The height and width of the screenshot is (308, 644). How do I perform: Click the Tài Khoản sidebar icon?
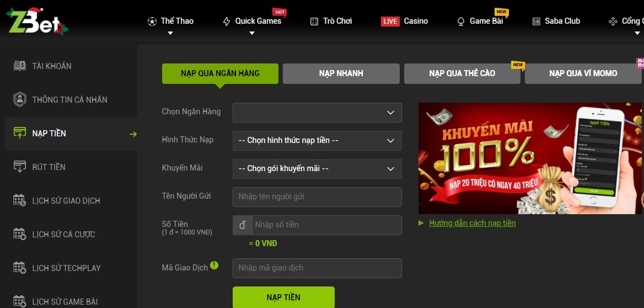[20, 66]
